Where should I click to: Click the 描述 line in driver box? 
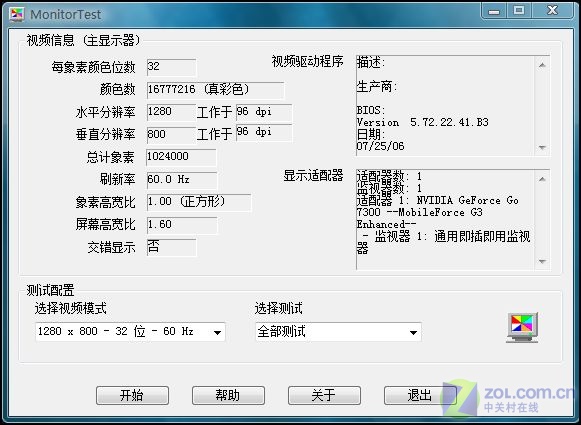click(x=371, y=63)
